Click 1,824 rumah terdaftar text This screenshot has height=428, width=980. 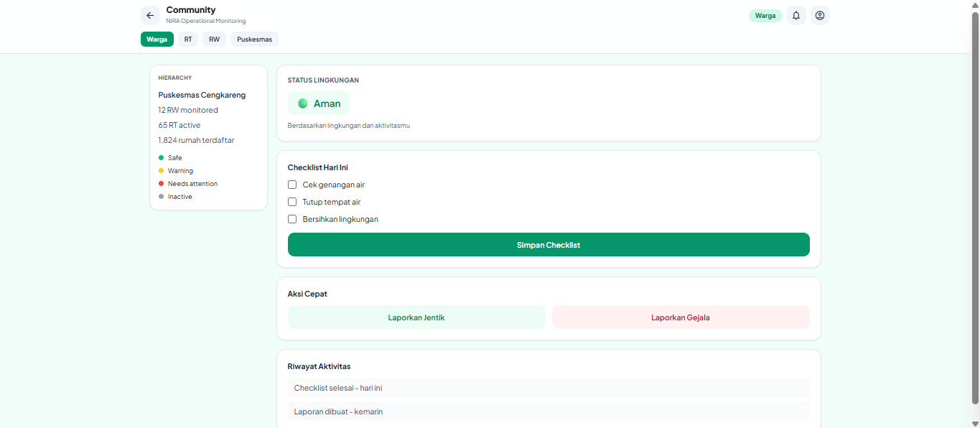click(196, 140)
